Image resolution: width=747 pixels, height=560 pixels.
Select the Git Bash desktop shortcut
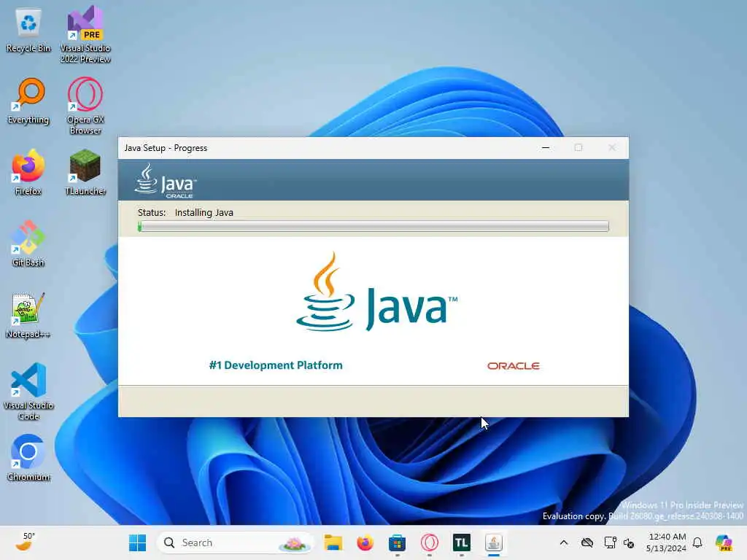(28, 244)
